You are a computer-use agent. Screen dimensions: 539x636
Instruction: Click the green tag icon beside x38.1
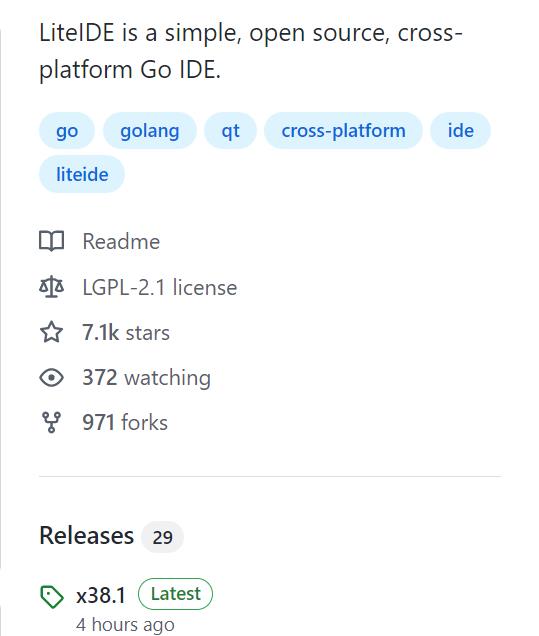pyautogui.click(x=52, y=597)
